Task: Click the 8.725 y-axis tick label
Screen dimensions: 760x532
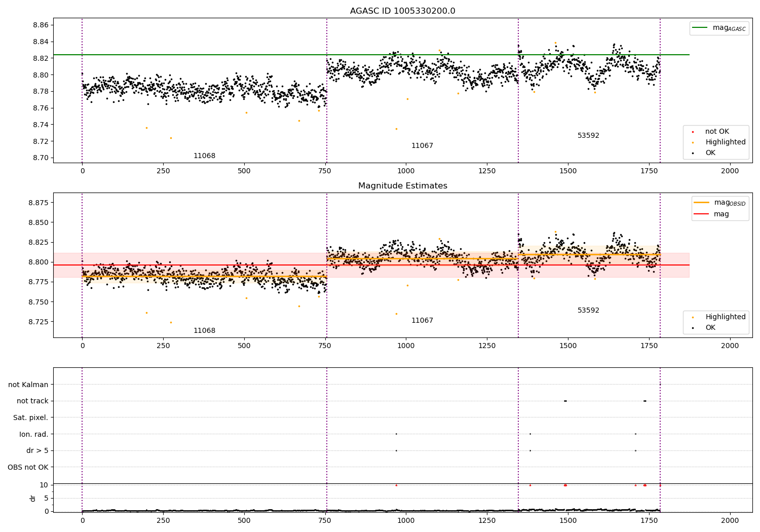Action: point(39,322)
